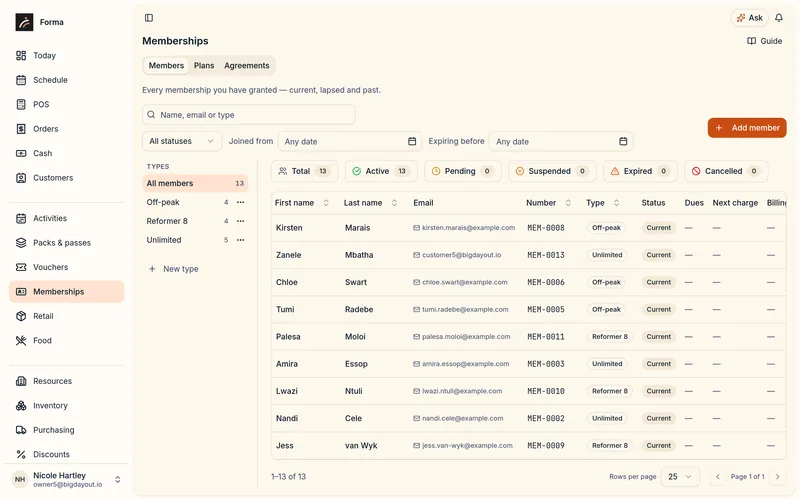The width and height of the screenshot is (800, 500).
Task: Go to next page arrow
Action: [778, 477]
